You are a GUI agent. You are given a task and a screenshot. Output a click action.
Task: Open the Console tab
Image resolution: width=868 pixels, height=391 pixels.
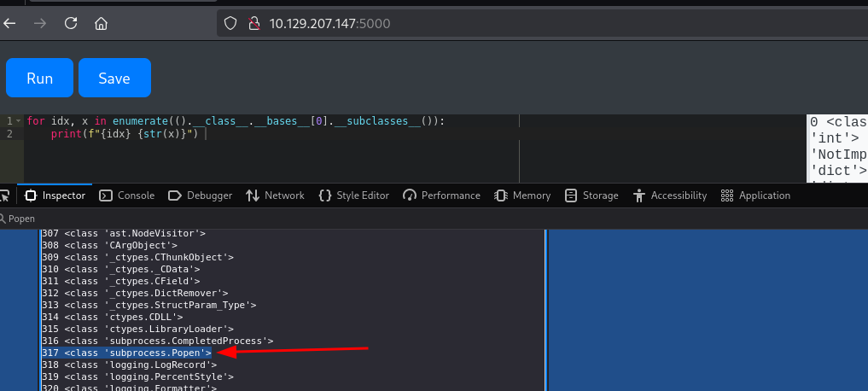(126, 195)
